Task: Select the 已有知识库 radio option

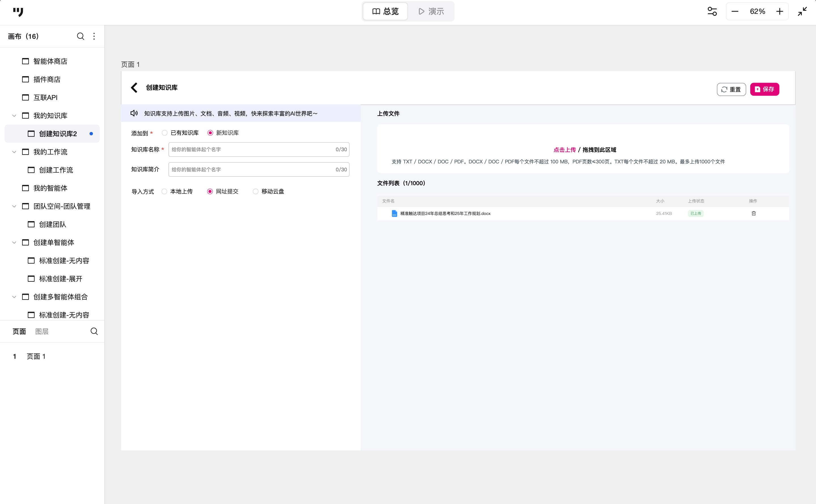Action: [x=164, y=133]
